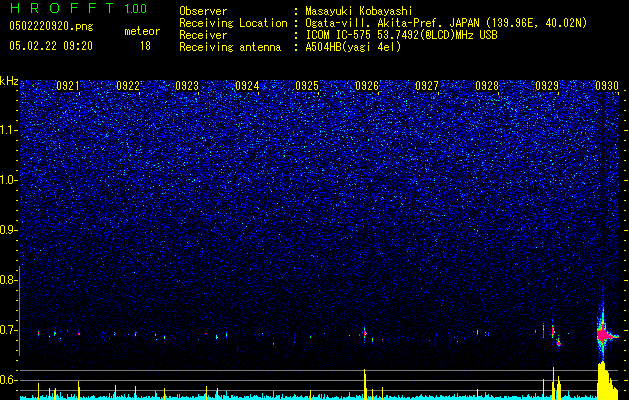Click the Receiving Location label
The image size is (629, 400).
(233, 23)
